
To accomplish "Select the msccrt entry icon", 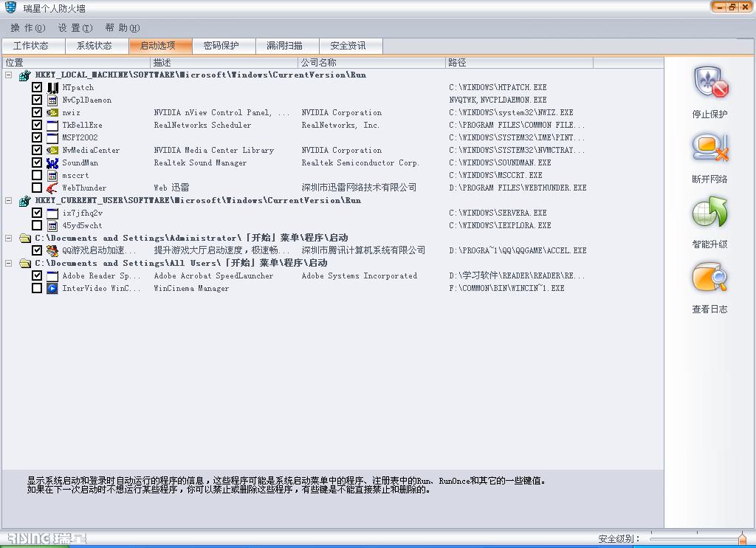I will (52, 175).
